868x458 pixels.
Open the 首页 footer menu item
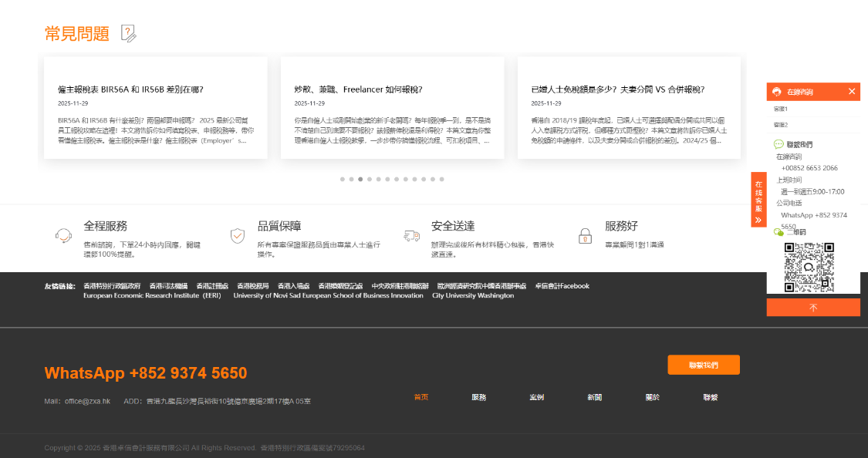click(420, 397)
